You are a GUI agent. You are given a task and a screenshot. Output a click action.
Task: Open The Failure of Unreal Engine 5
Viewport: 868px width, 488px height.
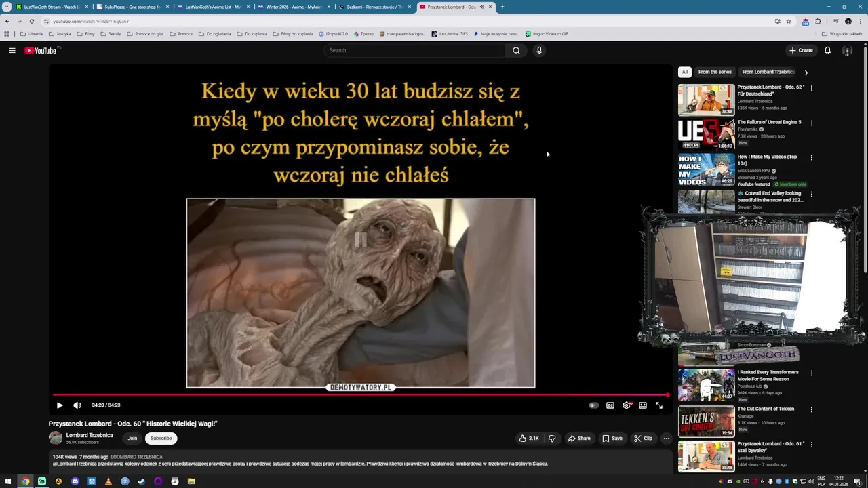769,123
